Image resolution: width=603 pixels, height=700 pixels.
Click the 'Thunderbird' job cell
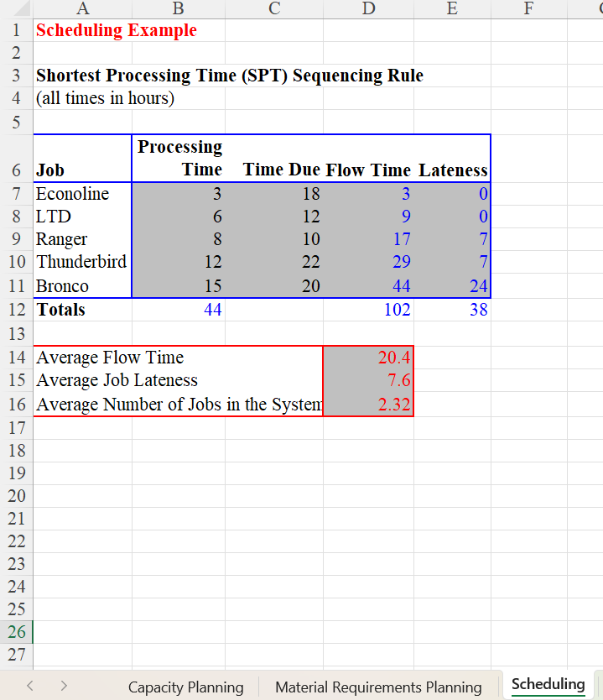[x=82, y=262]
